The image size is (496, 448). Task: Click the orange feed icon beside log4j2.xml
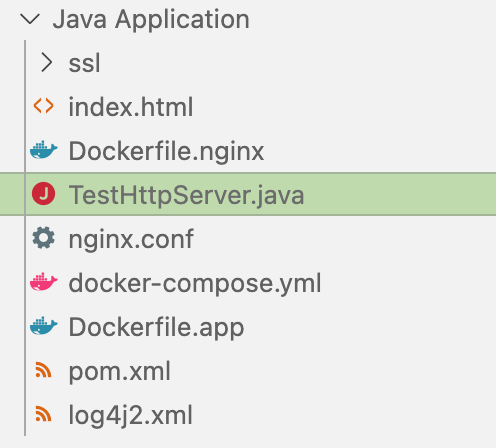point(44,414)
